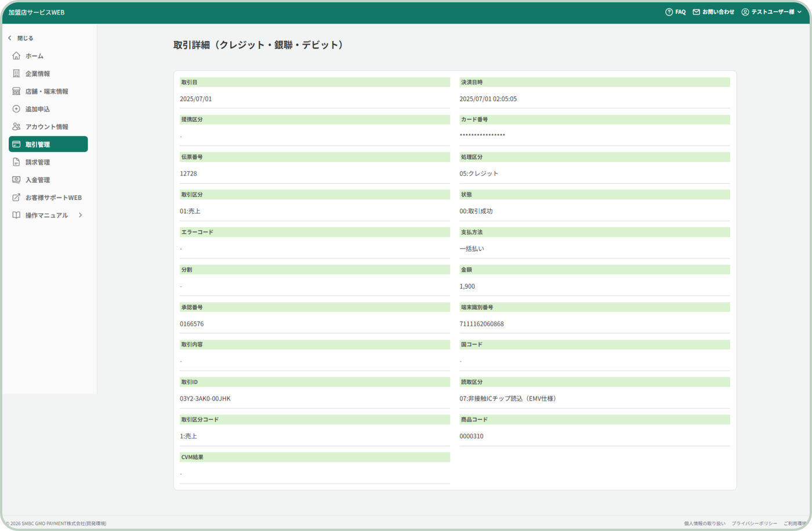Click the ご利用環境 footer link
Image resolution: width=812 pixels, height=531 pixels.
tap(796, 523)
